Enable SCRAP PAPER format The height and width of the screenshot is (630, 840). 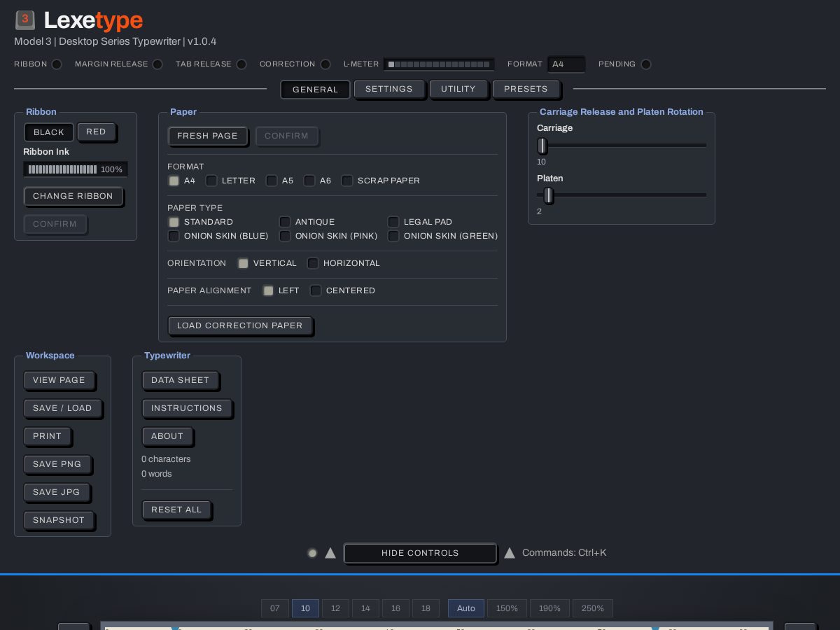tap(347, 181)
